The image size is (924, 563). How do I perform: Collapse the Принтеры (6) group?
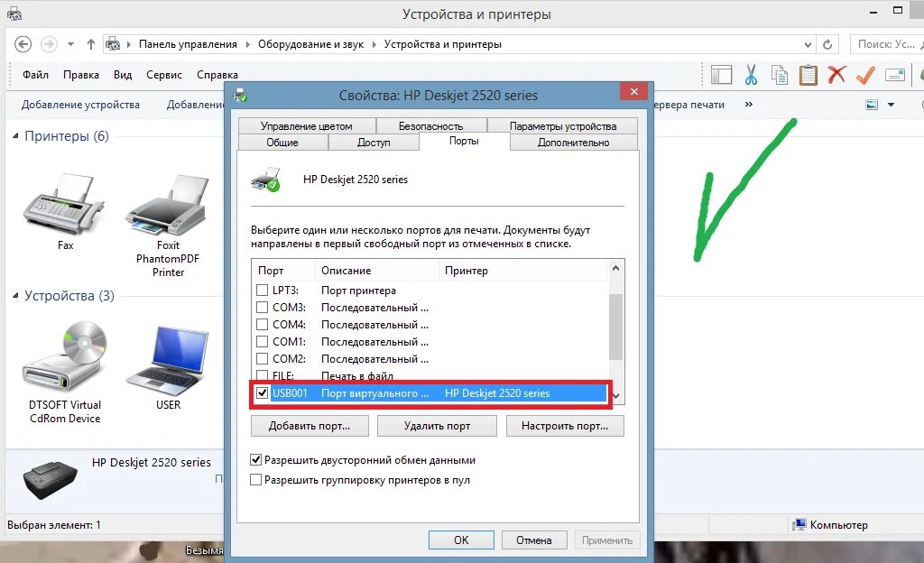tap(16, 136)
